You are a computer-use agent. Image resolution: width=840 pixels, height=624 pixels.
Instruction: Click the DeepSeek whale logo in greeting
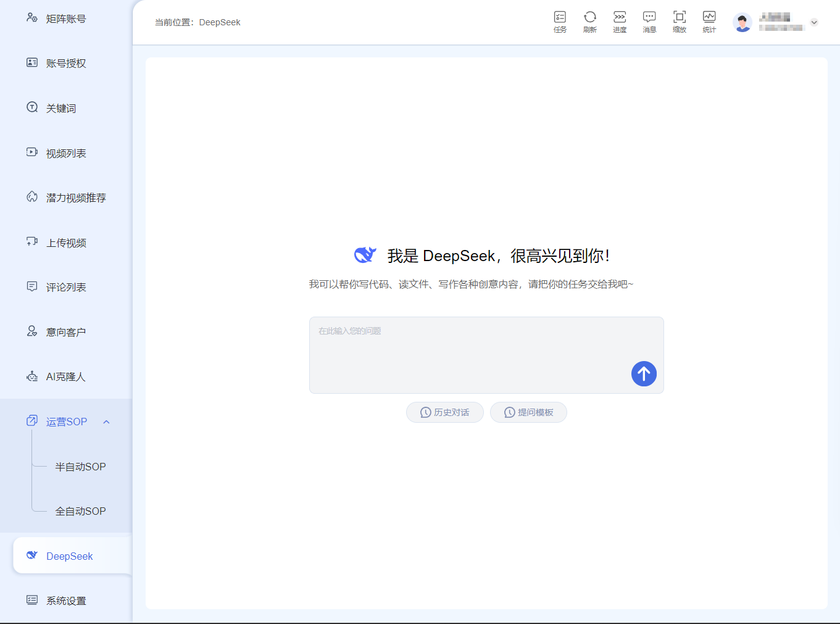pos(365,255)
